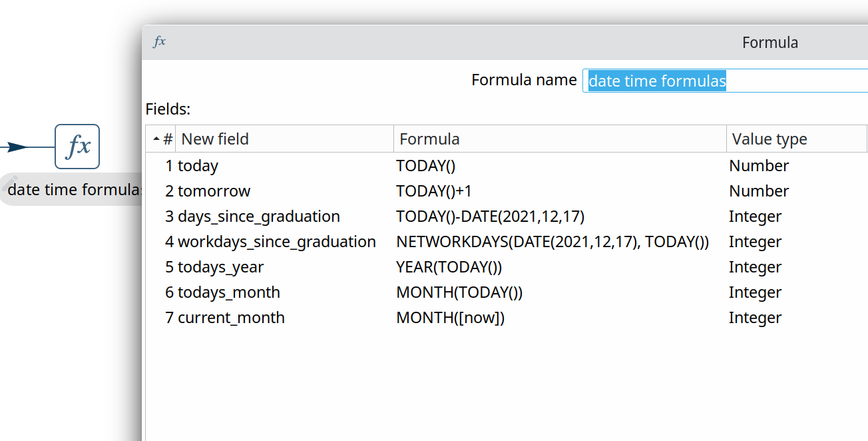Screen dimensions: 868x441
Task: Click the todays_year field name
Action: click(220, 267)
